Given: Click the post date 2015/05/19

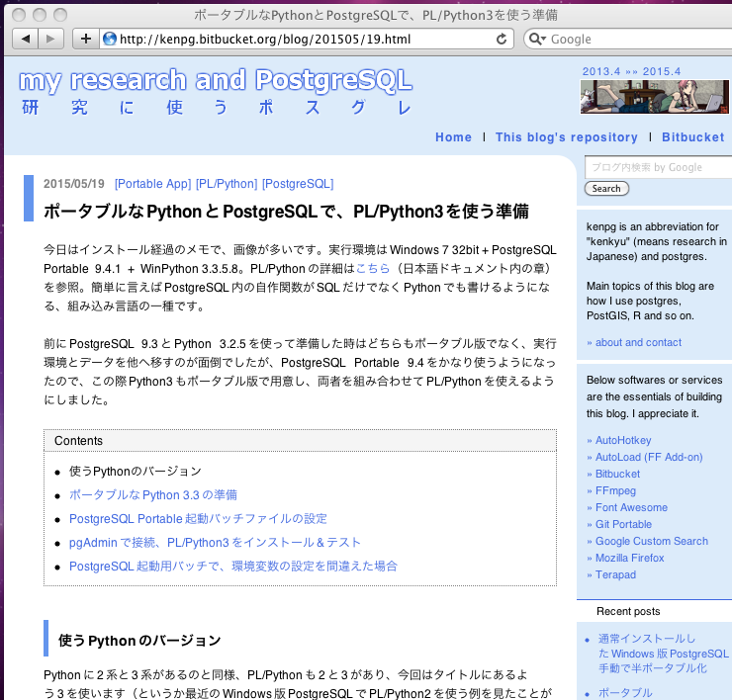Looking at the screenshot, I should (74, 184).
